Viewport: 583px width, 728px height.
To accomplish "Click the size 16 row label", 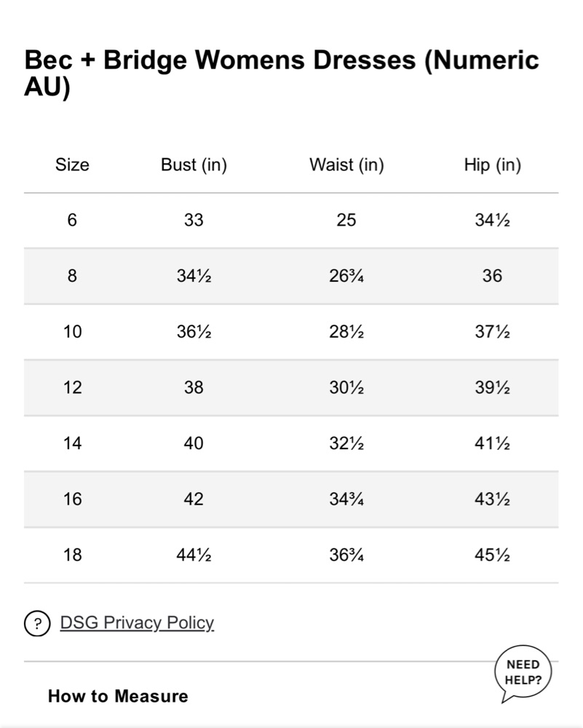I will coord(72,499).
